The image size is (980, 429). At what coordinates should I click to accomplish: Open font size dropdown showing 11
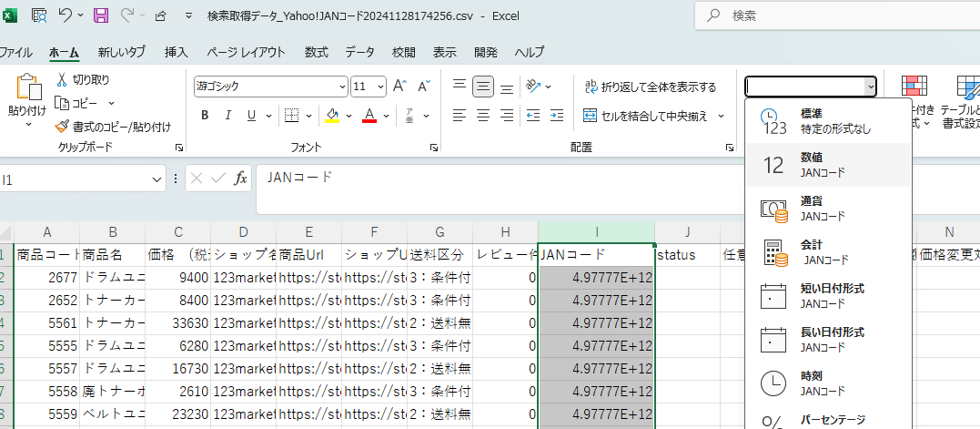click(x=380, y=87)
